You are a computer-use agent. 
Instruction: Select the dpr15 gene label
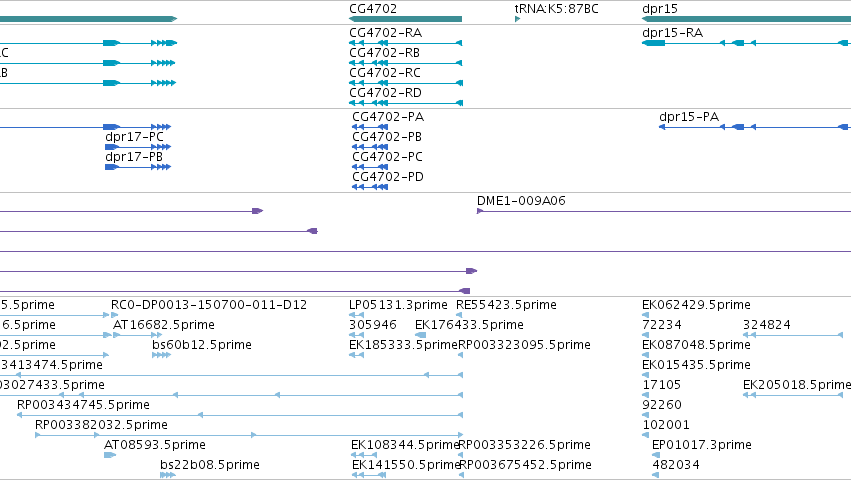659,9
